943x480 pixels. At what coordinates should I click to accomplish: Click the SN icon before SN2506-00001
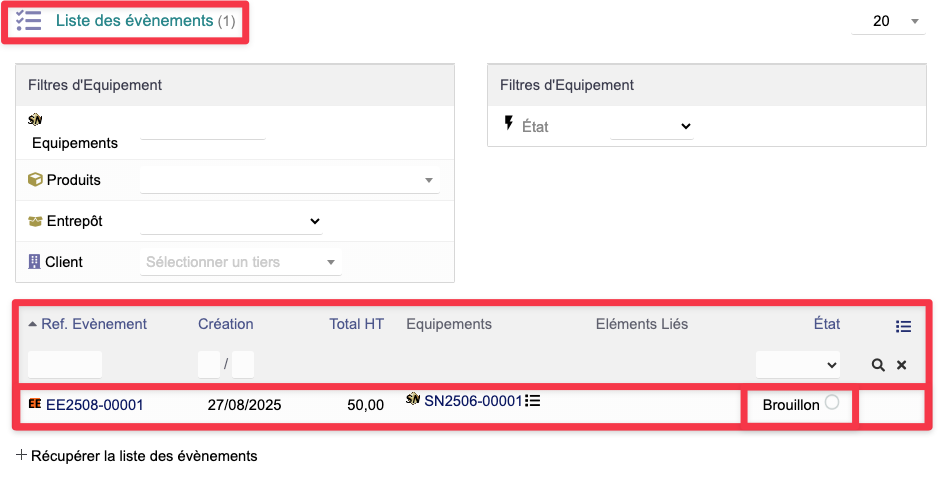pyautogui.click(x=413, y=400)
